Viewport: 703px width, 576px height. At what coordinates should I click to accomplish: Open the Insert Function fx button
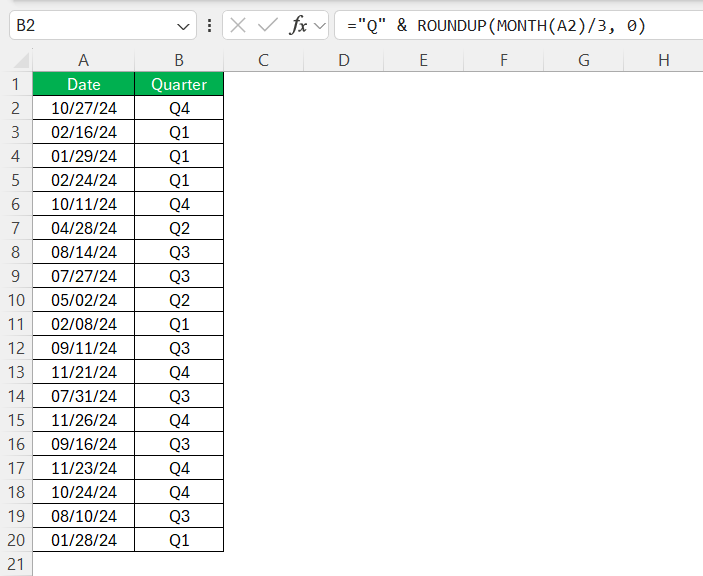click(298, 26)
